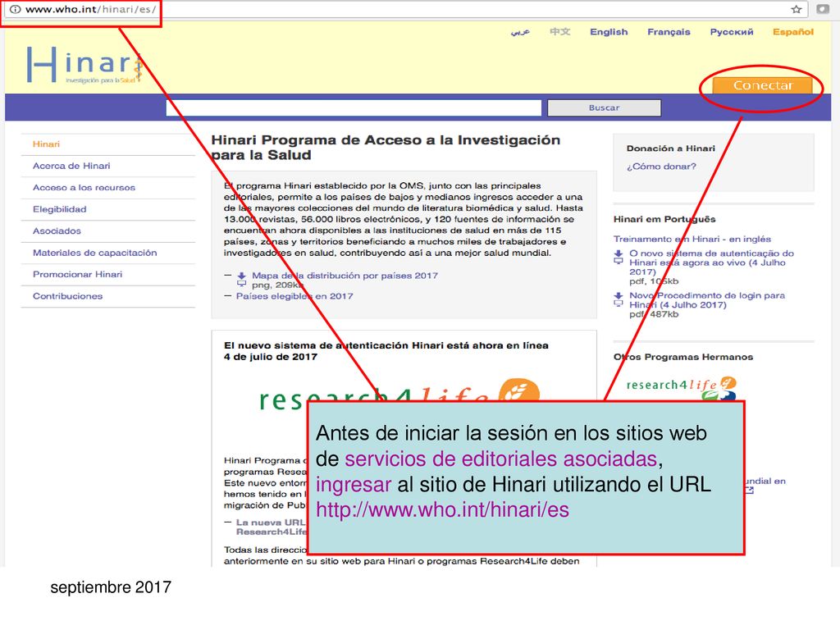
Task: Open ¿Cómo donar? link
Action: tap(662, 167)
